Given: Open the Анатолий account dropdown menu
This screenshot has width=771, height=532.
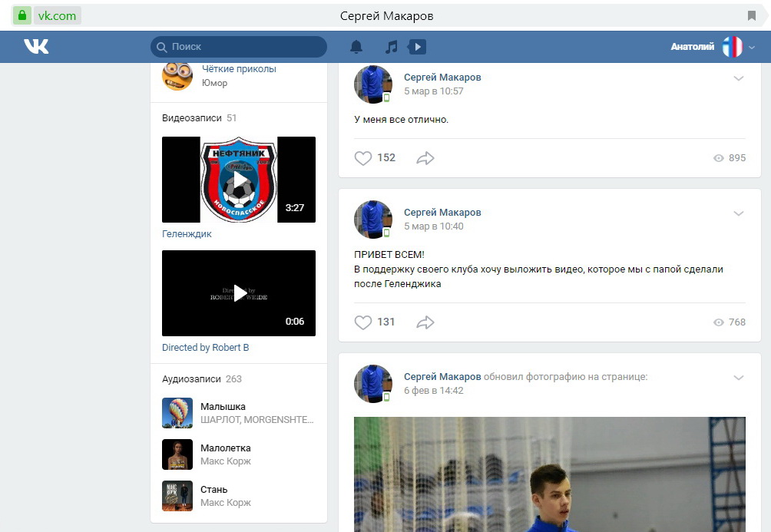Looking at the screenshot, I should coord(751,47).
